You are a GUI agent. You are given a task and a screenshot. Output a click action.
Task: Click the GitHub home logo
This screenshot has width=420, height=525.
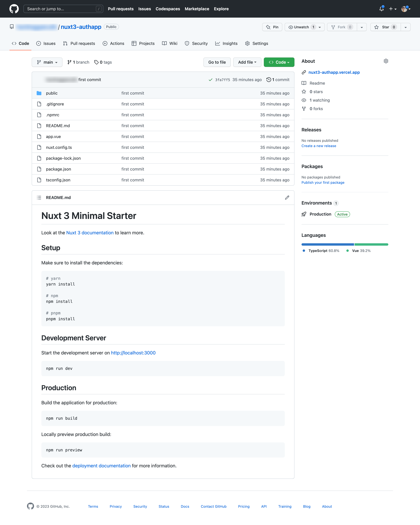point(14,9)
